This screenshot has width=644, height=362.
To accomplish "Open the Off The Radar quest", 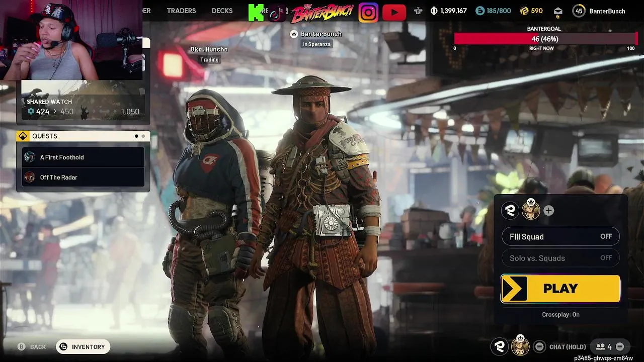I will (x=84, y=177).
